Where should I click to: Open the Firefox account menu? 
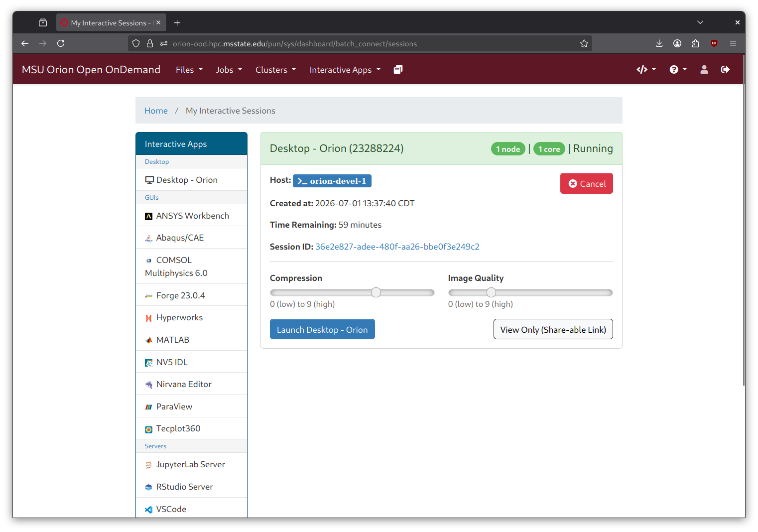click(x=677, y=43)
